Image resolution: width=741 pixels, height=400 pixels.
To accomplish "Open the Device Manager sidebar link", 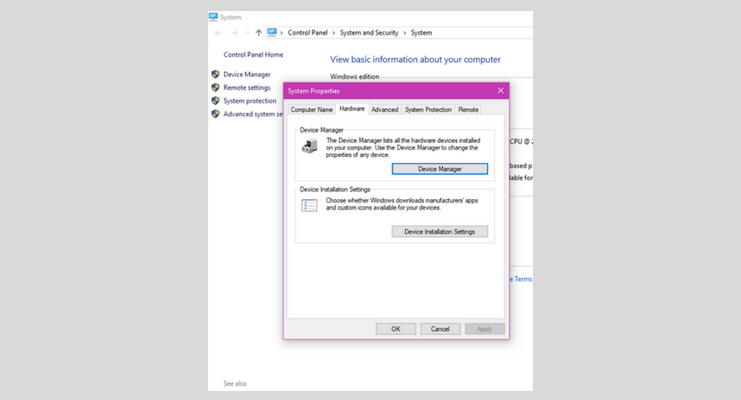I will pyautogui.click(x=247, y=75).
